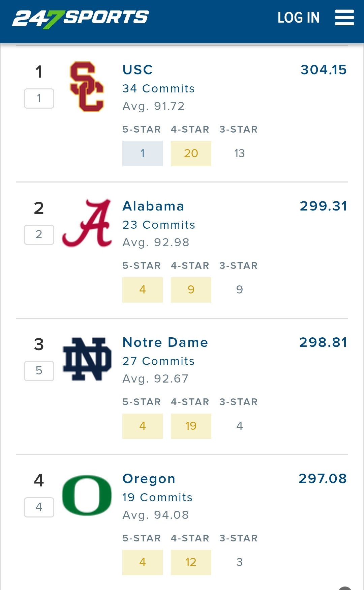This screenshot has height=590, width=364.
Task: View USC's 34 Commits list
Action: [x=158, y=89]
